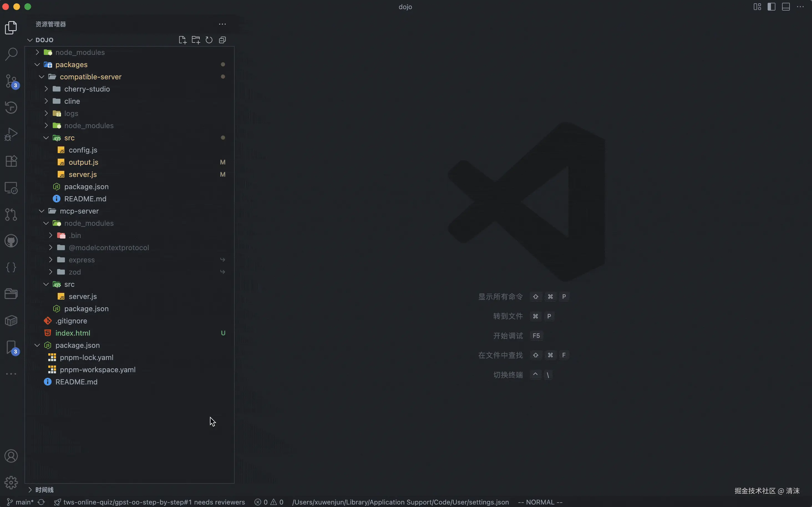Image resolution: width=812 pixels, height=507 pixels.
Task: Refresh the explorer file tree
Action: point(209,40)
